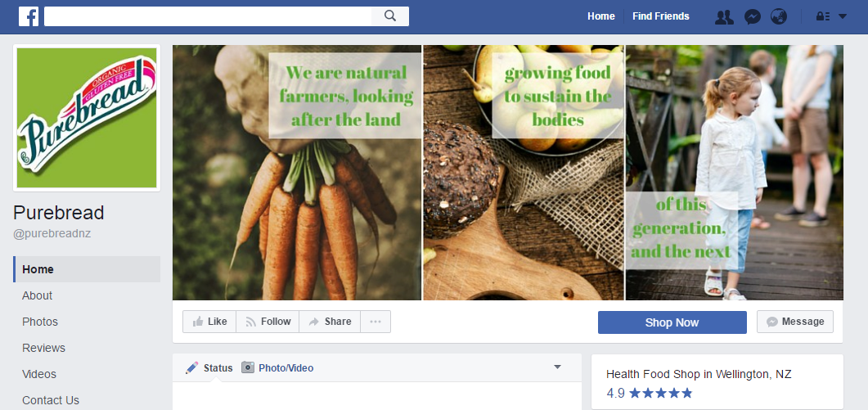Image resolution: width=868 pixels, height=410 pixels.
Task: Expand the status composer dropdown arrow
Action: pos(557,367)
